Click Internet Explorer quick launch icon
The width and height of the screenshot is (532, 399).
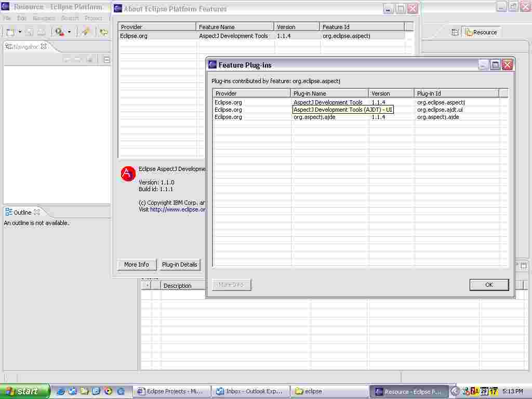61,391
